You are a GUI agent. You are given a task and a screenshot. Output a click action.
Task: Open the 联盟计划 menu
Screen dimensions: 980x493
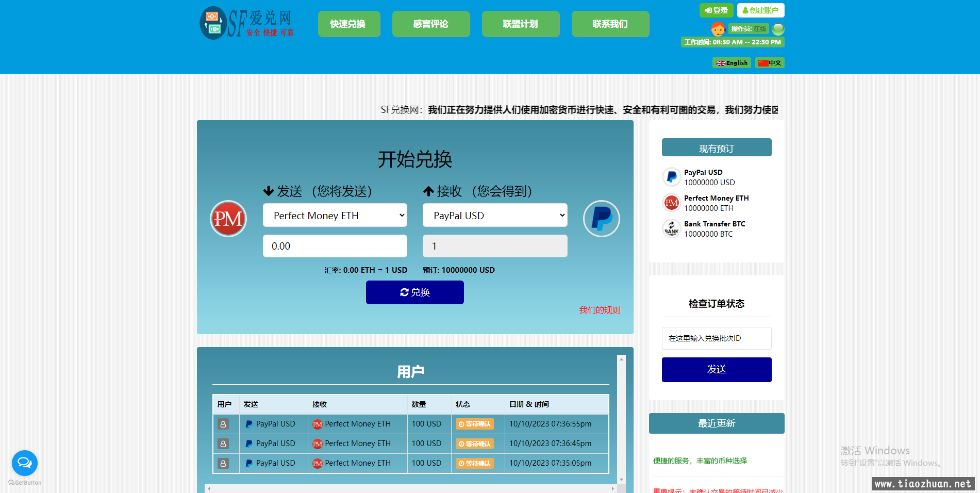[521, 24]
